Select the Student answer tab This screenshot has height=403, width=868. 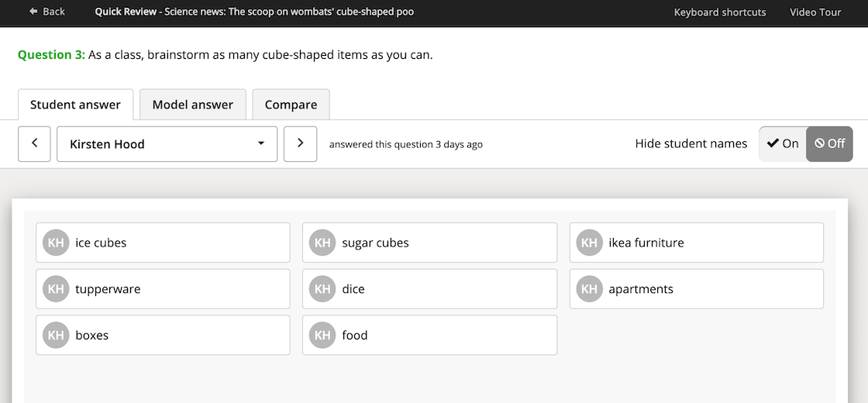click(x=75, y=105)
